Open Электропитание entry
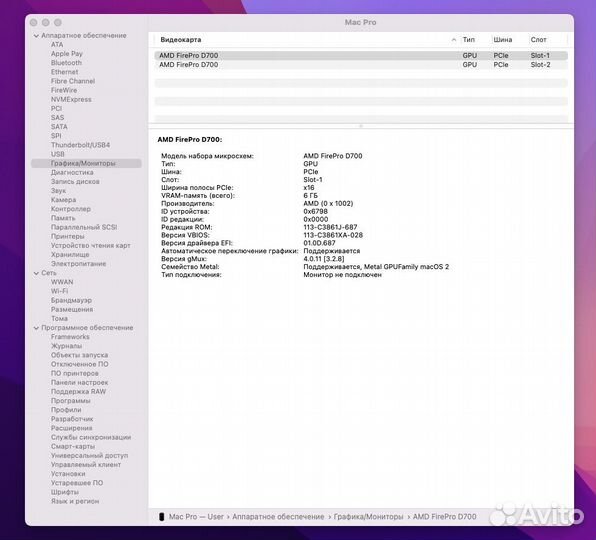Viewport: 596px width, 540px height. click(x=78, y=264)
